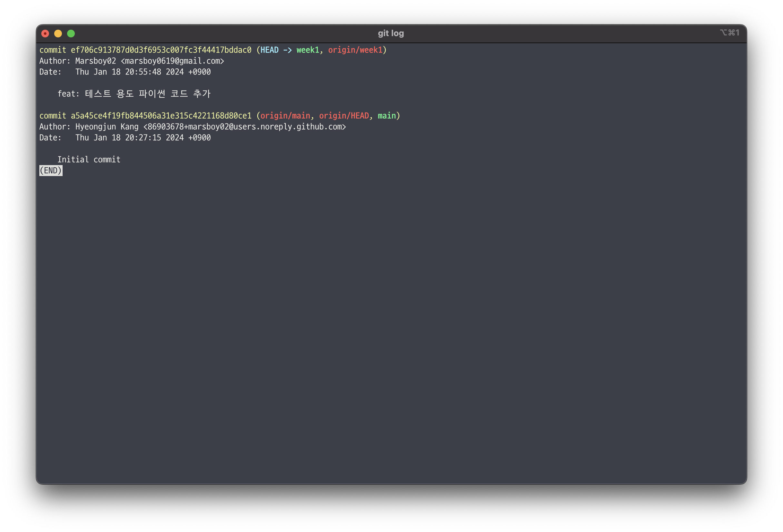Screen dimensions: 783x532
Task: Click the highlighted (END) pager marker
Action: click(x=51, y=171)
